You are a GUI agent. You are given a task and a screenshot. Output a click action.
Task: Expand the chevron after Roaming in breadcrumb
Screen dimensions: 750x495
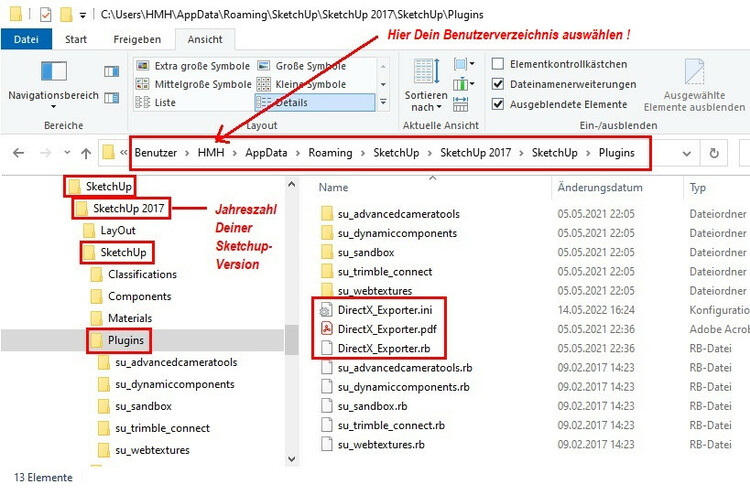(x=363, y=153)
